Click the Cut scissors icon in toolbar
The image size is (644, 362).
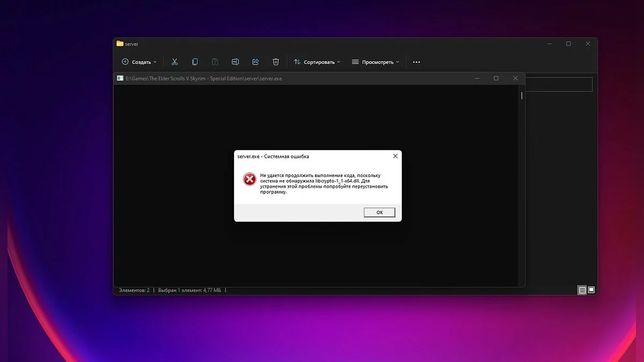click(174, 62)
